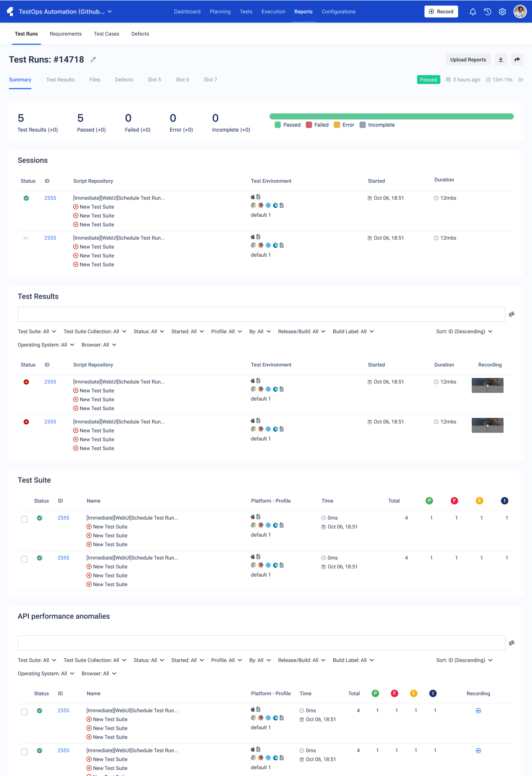Click the TestOps logo icon

[x=10, y=12]
